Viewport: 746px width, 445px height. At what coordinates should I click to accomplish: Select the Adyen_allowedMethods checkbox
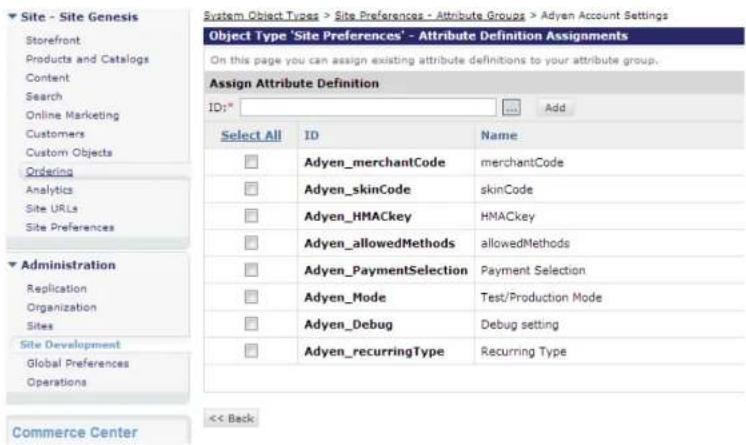point(251,243)
